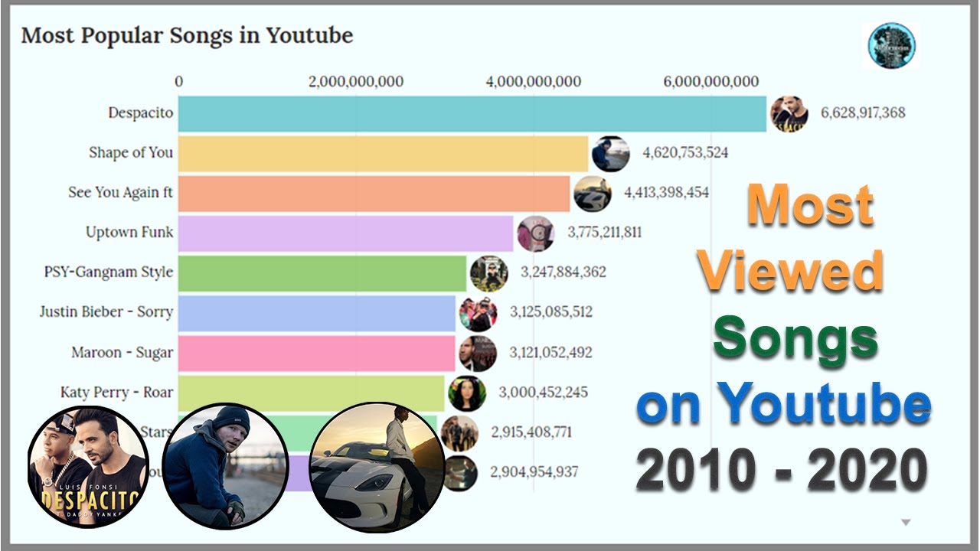Click the value 3,121,052,492
Screen dimensions: 980x551
[550, 353]
